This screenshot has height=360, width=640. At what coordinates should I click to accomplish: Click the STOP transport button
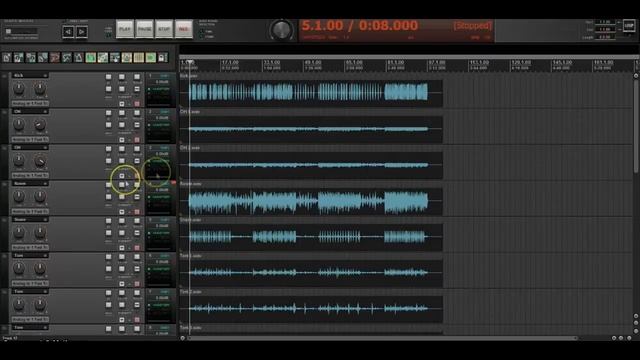(x=164, y=29)
